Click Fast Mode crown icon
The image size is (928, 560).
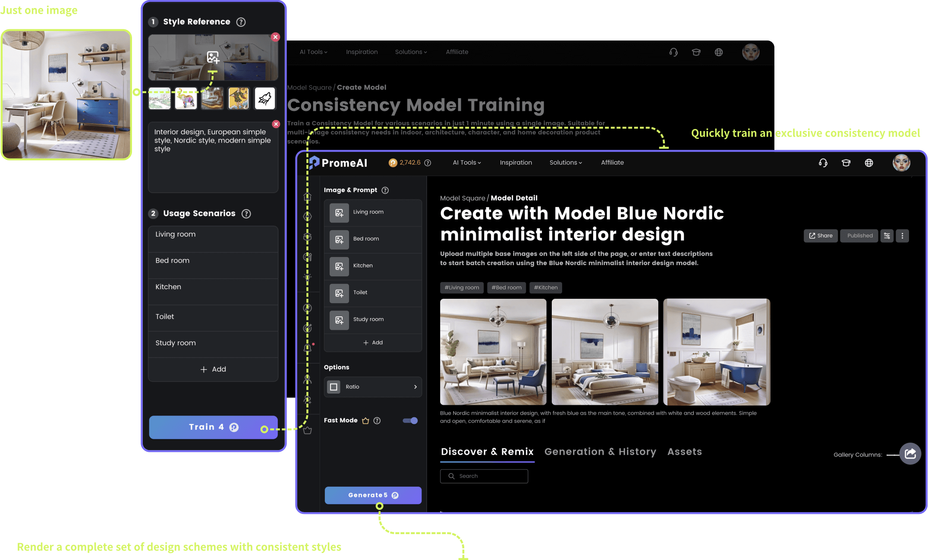click(x=365, y=421)
